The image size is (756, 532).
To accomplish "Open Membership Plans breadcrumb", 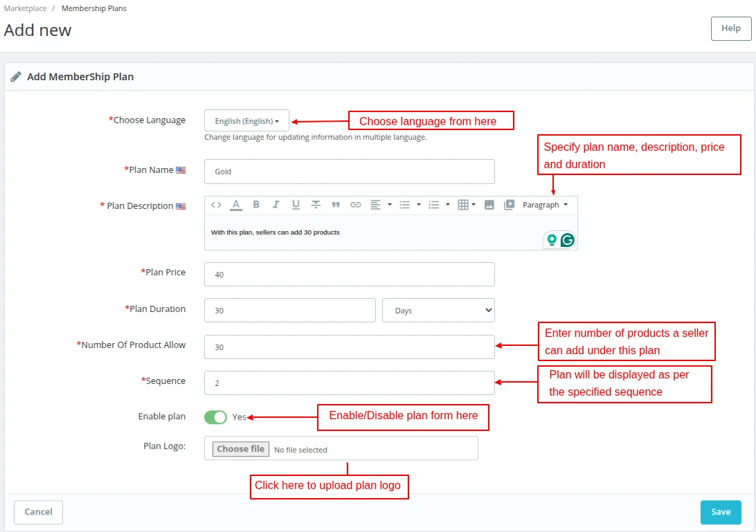I will pyautogui.click(x=94, y=8).
